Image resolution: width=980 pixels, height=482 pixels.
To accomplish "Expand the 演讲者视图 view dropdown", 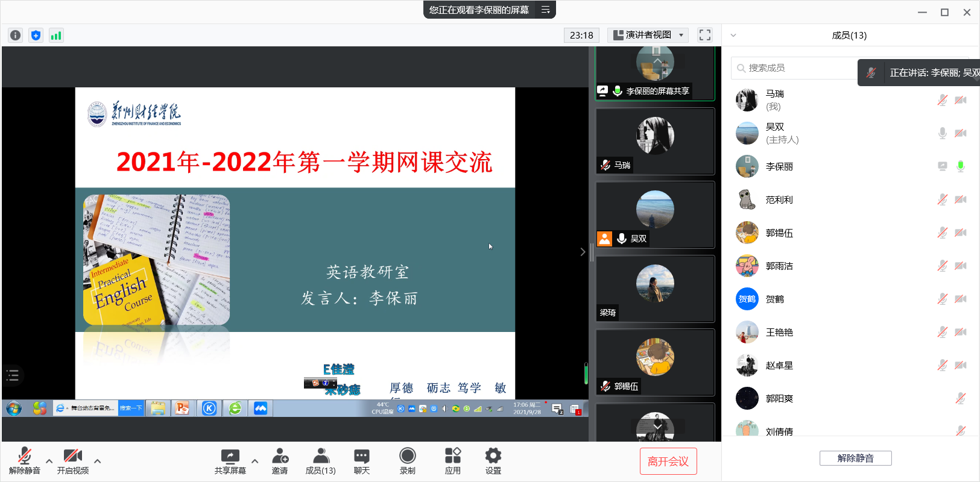I will (x=648, y=35).
